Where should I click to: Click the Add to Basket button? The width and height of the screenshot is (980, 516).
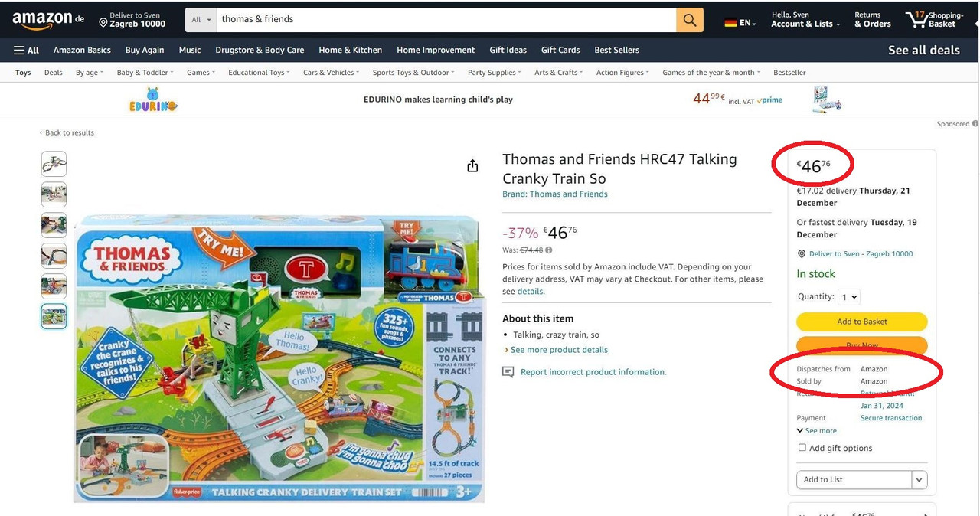tap(862, 322)
